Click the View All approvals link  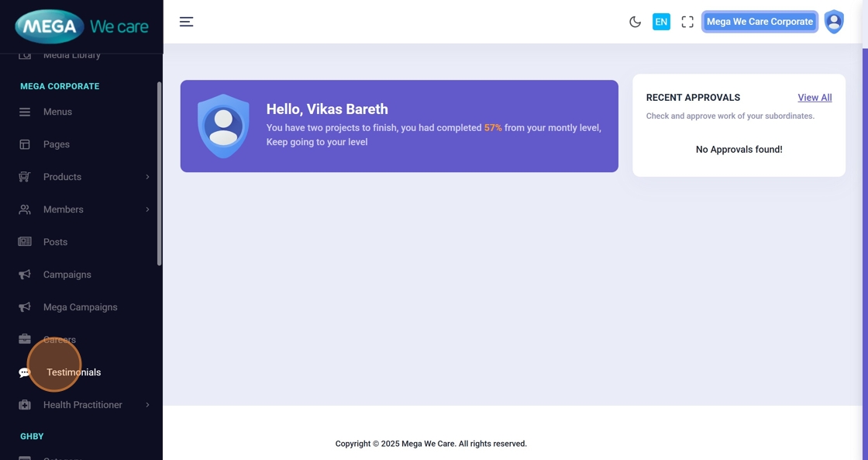815,98
